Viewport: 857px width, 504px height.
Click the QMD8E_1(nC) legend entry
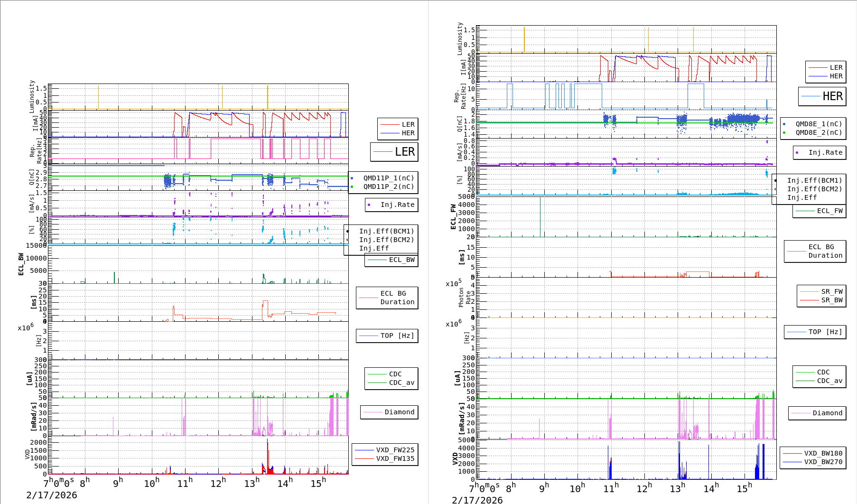(819, 124)
